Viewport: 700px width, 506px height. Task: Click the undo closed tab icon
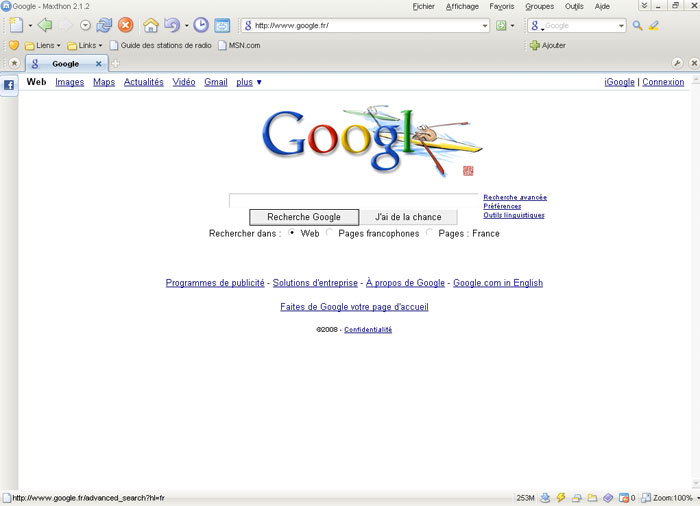tap(172, 25)
